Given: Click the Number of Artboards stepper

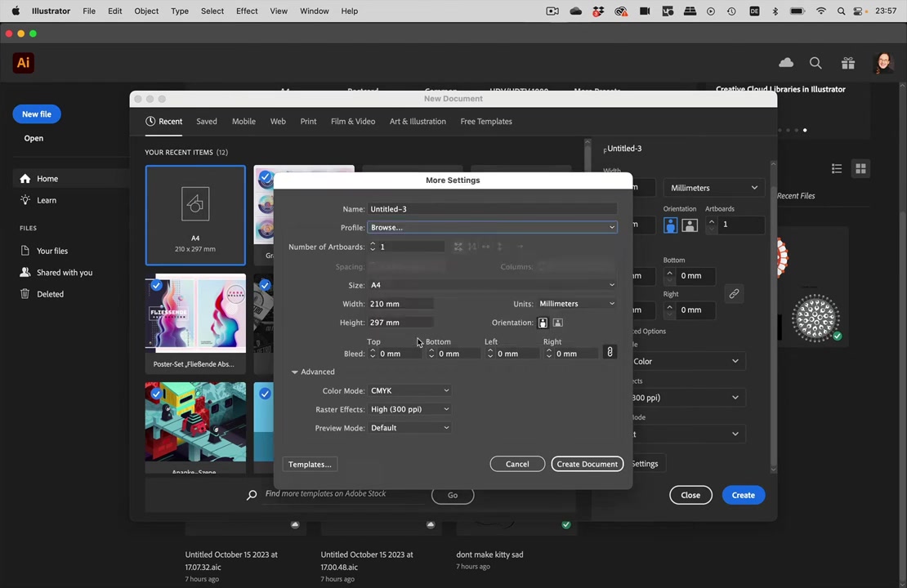Looking at the screenshot, I should point(373,247).
